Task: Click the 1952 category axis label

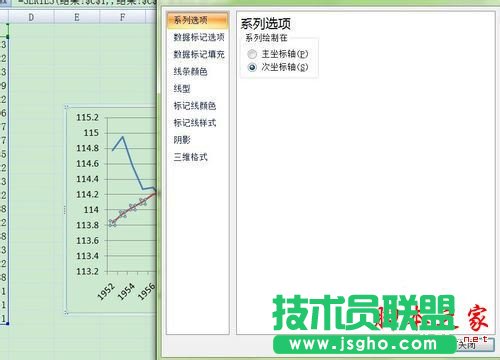Action: [x=106, y=291]
